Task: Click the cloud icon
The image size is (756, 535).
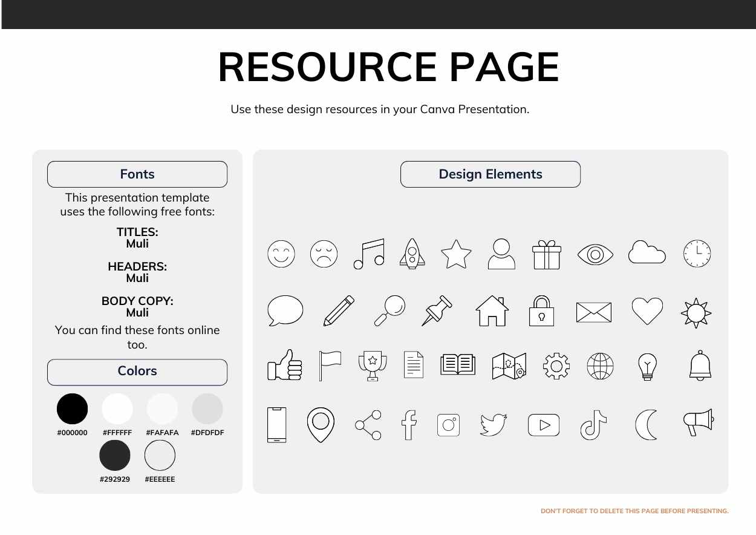Action: coord(647,252)
